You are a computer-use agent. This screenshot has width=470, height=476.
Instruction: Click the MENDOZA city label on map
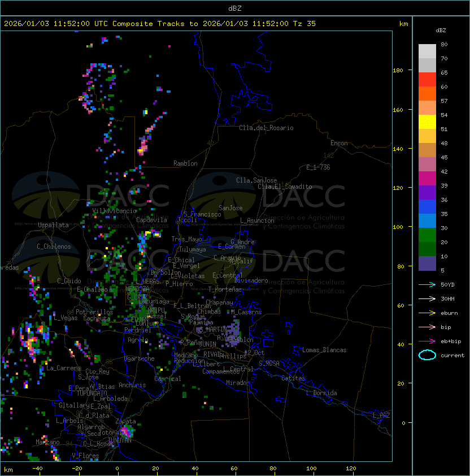click(137, 289)
